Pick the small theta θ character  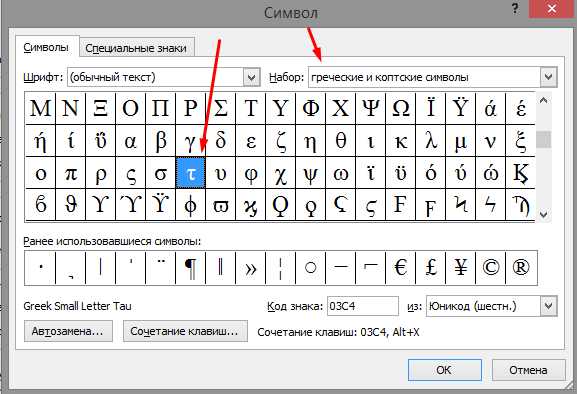click(x=341, y=141)
